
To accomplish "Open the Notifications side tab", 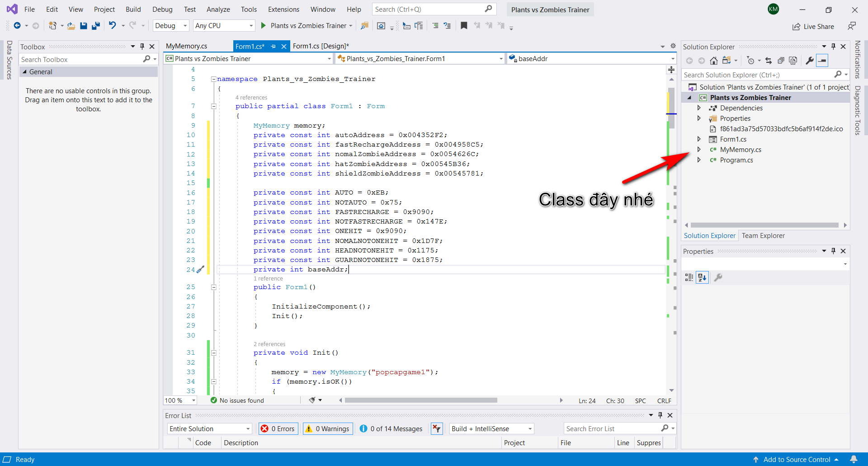I will pyautogui.click(x=857, y=59).
